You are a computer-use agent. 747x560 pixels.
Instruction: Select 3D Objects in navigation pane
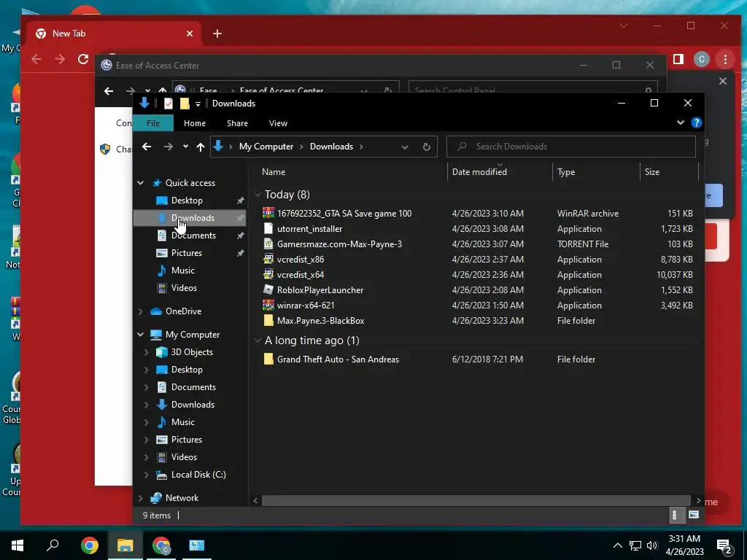(192, 352)
